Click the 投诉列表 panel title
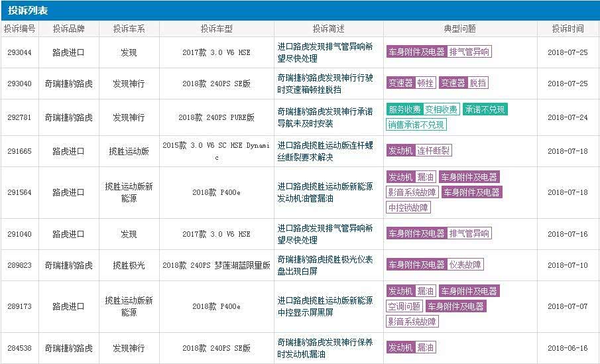Image resolution: width=600 pixels, height=364 pixels. pos(28,11)
